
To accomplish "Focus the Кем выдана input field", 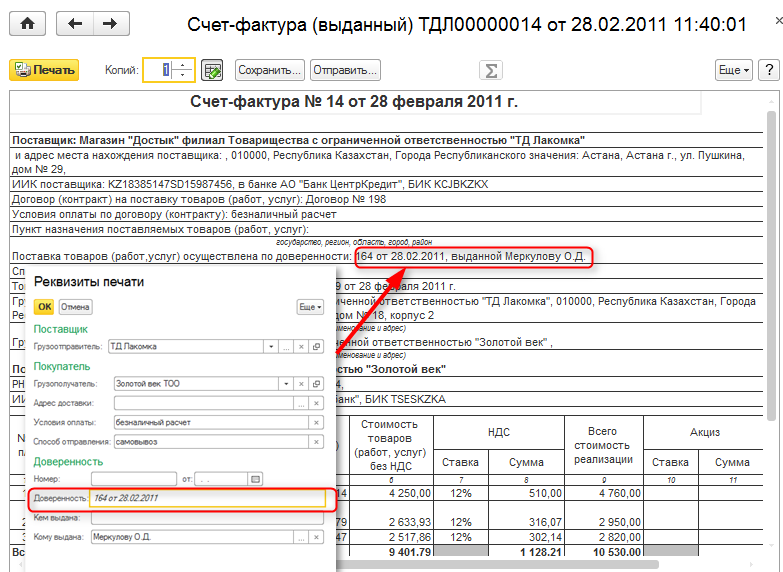I will (x=207, y=518).
